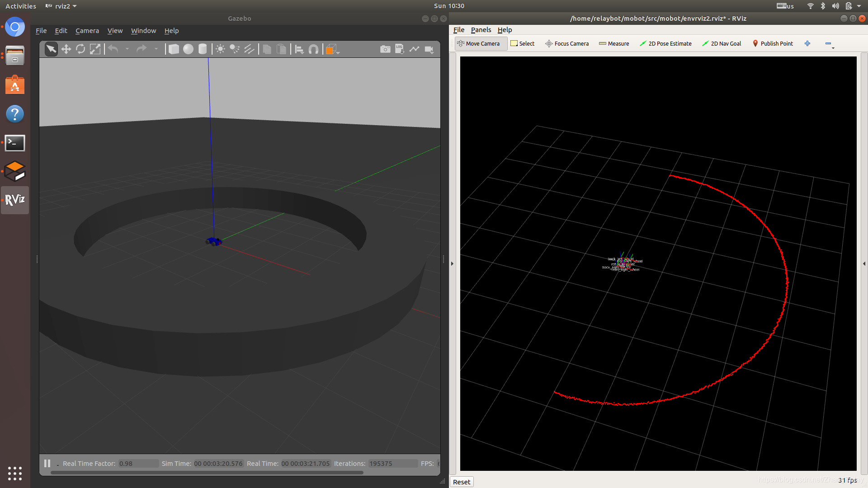Open the Panels menu in RViz
Viewport: 868px width, 488px height.
point(481,30)
